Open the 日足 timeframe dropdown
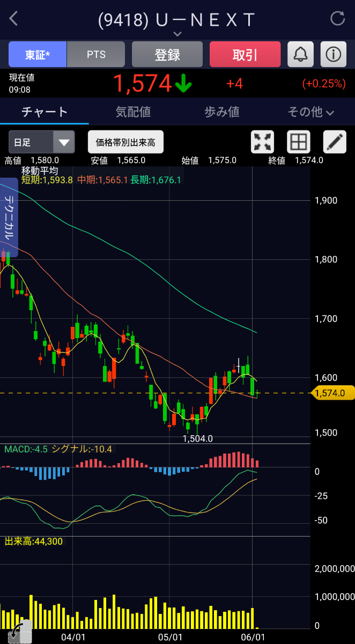The width and height of the screenshot is (355, 644). [x=41, y=142]
